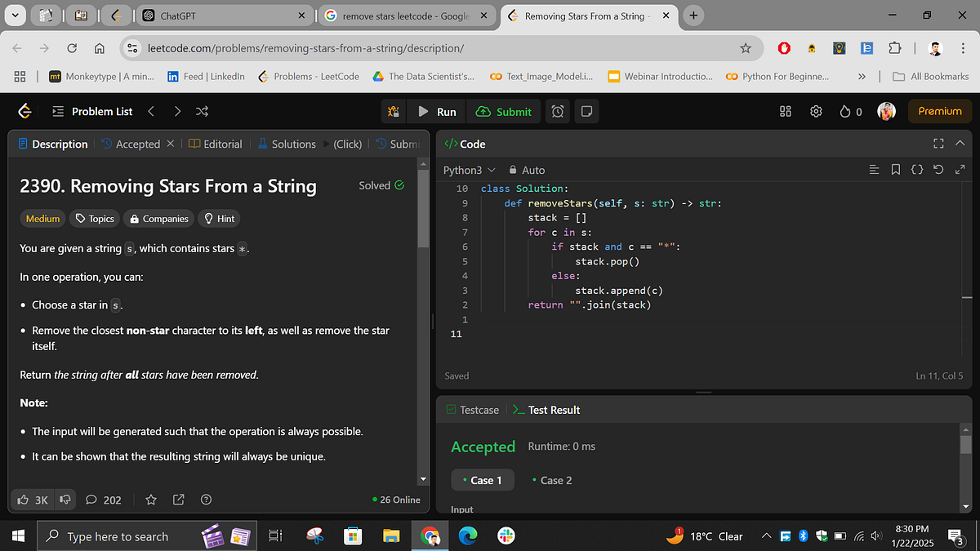Screen dimensions: 980x551
Task: Click the Submit button
Action: point(504,111)
